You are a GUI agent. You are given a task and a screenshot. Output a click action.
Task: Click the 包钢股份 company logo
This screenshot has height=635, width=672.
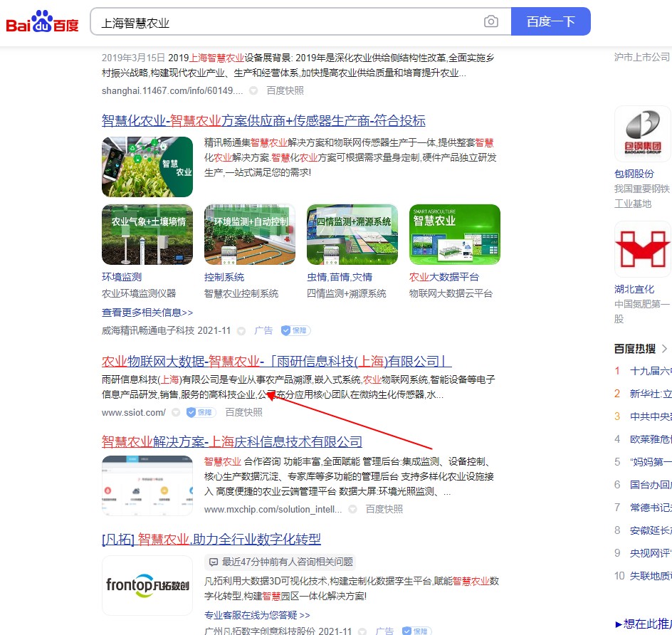point(643,134)
